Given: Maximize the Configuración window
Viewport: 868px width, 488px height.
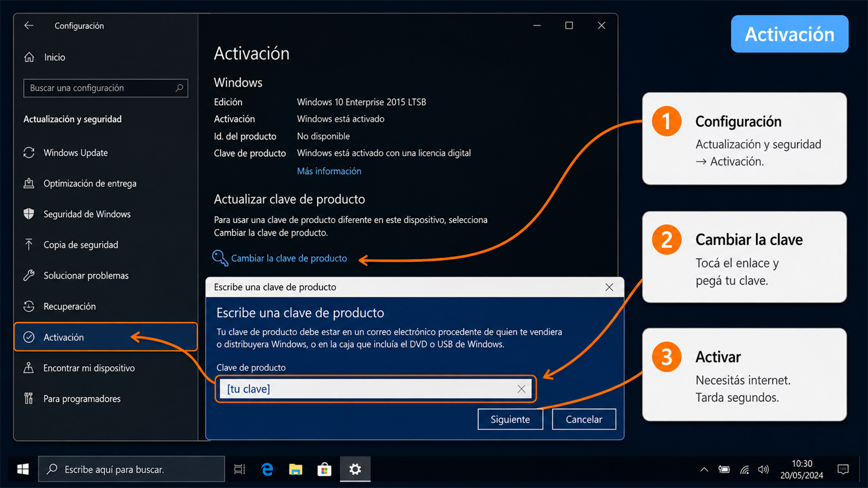Looking at the screenshot, I should (x=569, y=25).
